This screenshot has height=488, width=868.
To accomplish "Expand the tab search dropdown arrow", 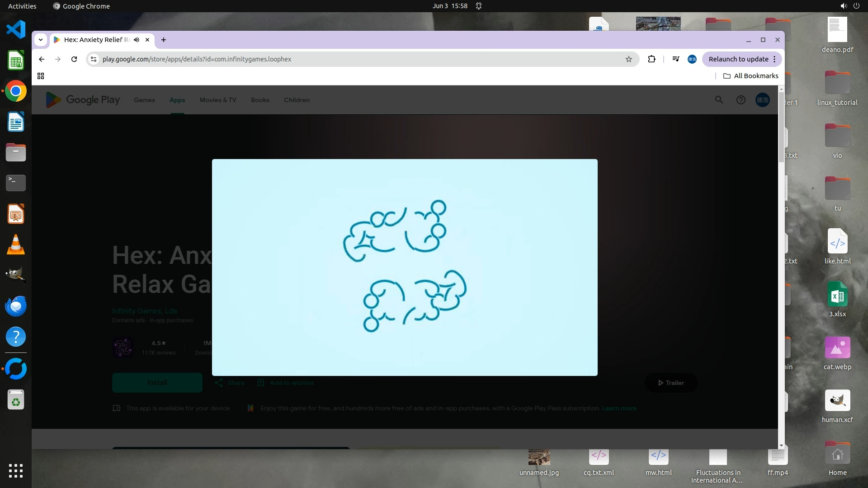I will point(41,40).
